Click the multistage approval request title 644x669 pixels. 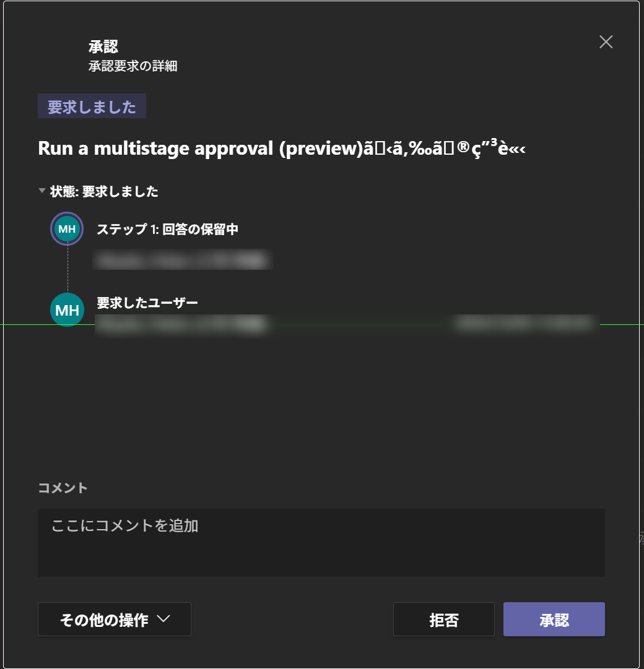(x=282, y=149)
